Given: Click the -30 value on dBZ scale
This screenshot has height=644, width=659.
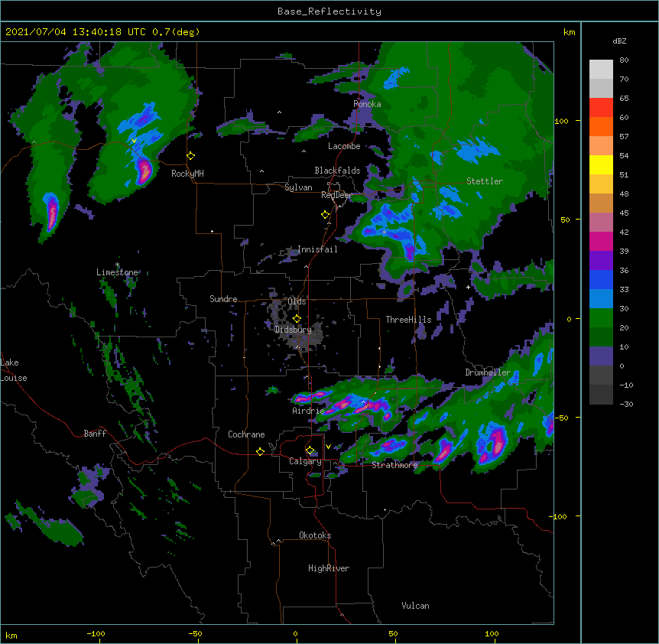Looking at the screenshot, I should [x=626, y=404].
